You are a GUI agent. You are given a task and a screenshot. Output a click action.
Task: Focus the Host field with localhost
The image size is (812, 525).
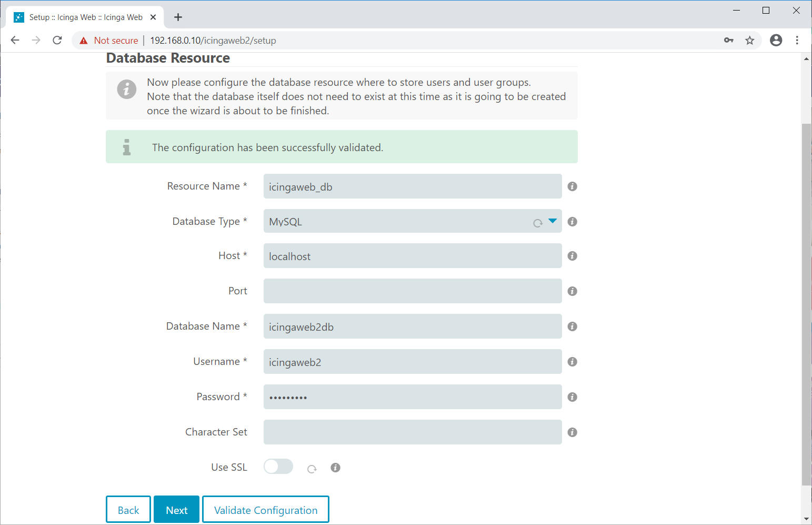(413, 256)
